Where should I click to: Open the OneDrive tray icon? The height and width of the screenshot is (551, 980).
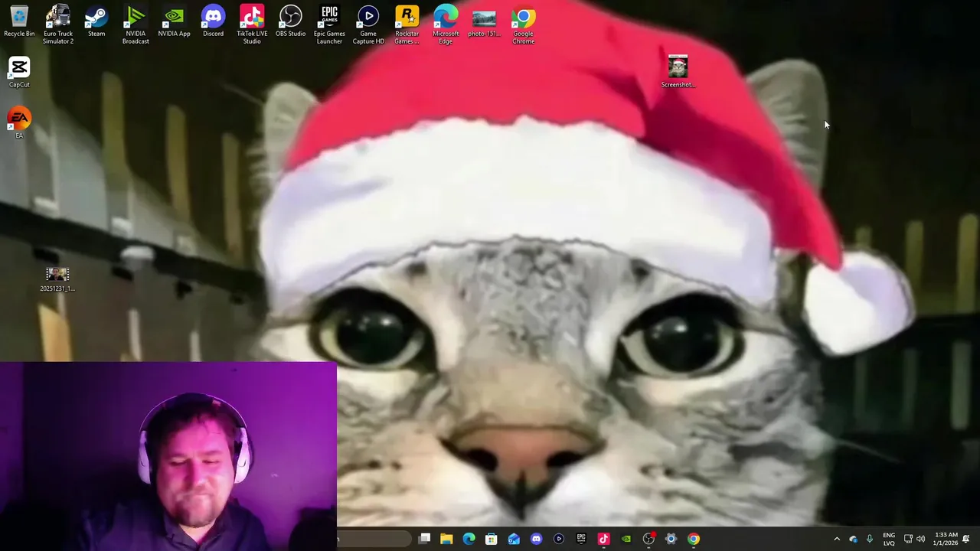[854, 539]
